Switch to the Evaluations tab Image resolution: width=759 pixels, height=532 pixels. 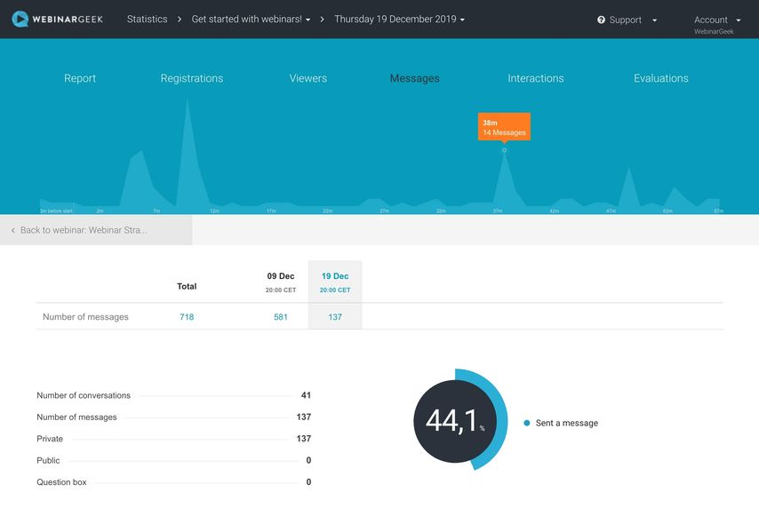click(x=661, y=77)
